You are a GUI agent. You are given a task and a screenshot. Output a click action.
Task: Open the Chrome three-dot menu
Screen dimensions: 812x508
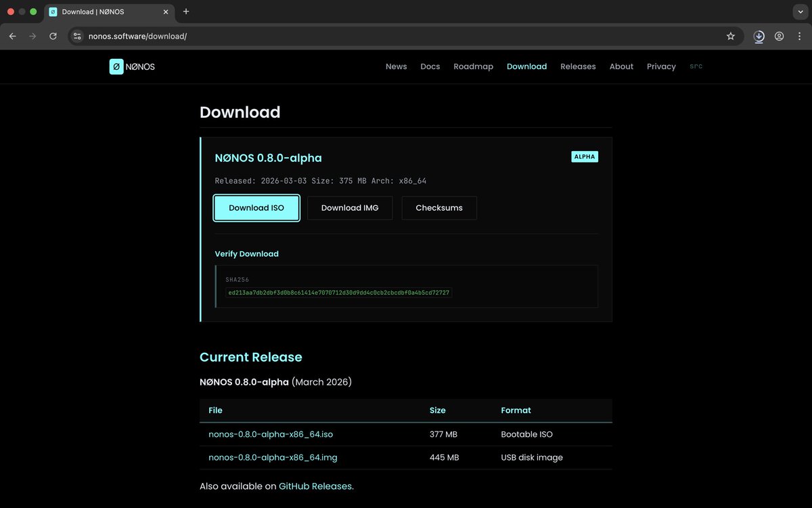pos(799,36)
